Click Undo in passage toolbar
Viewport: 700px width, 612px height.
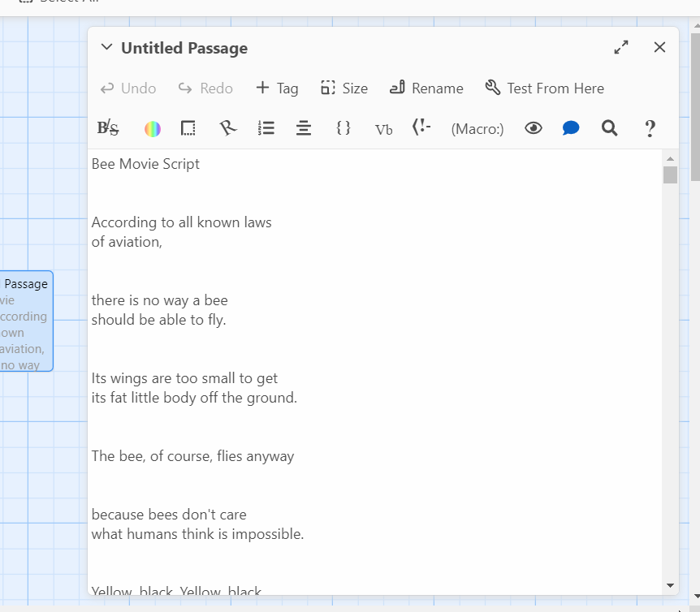coord(128,88)
